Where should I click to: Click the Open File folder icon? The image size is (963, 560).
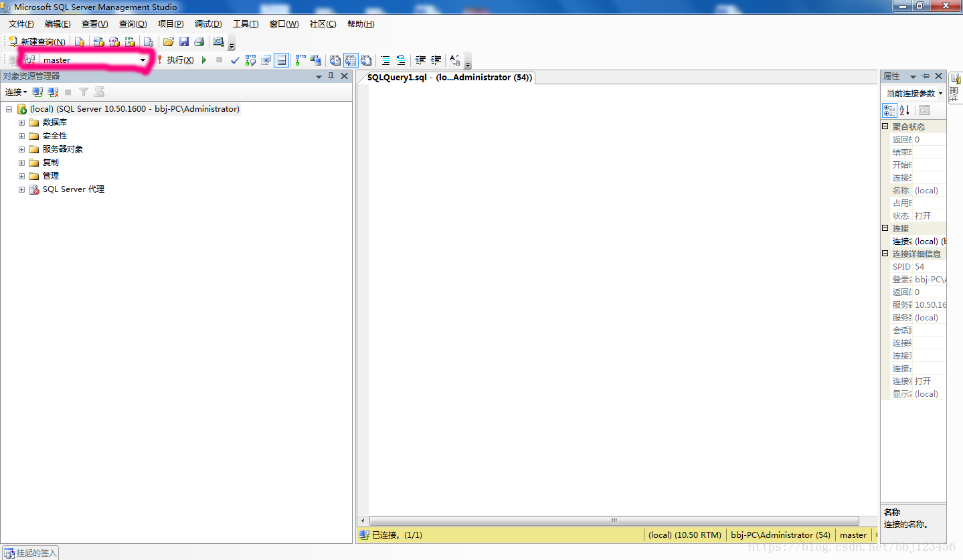169,41
